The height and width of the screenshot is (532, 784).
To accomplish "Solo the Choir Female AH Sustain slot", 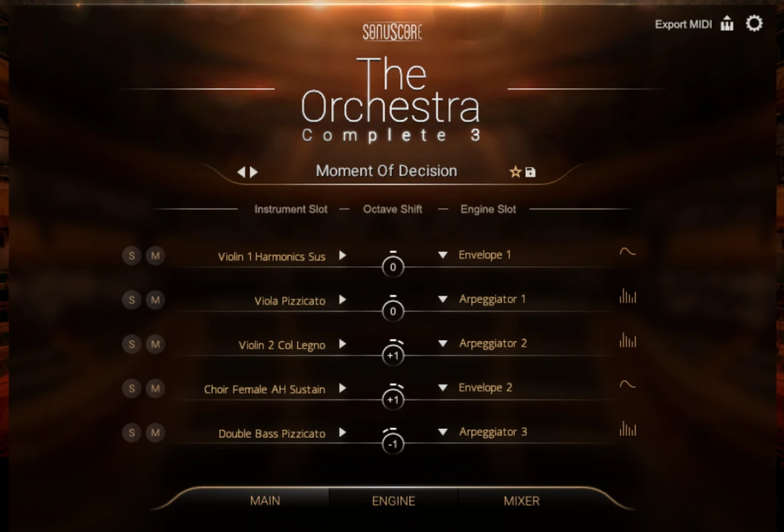I will pyautogui.click(x=131, y=388).
